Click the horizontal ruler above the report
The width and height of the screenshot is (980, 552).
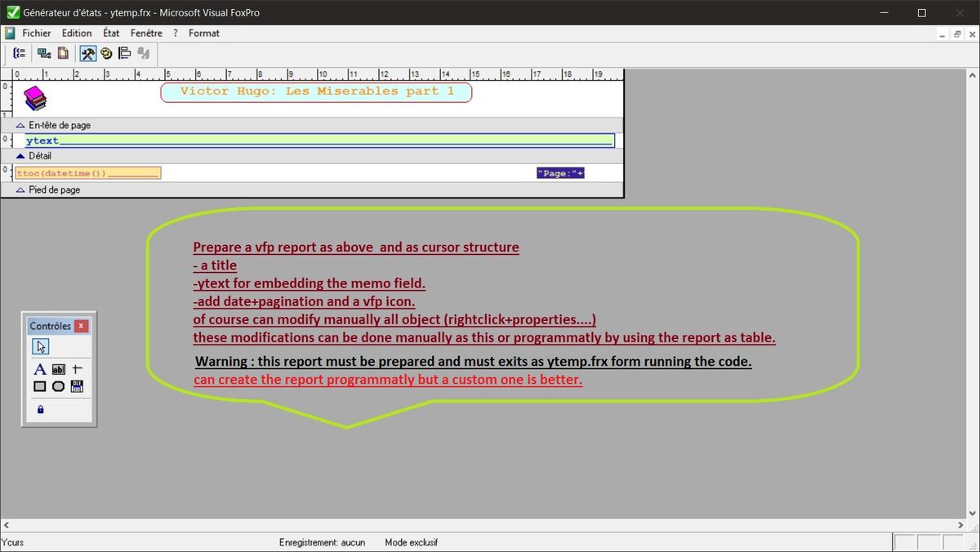tap(318, 73)
